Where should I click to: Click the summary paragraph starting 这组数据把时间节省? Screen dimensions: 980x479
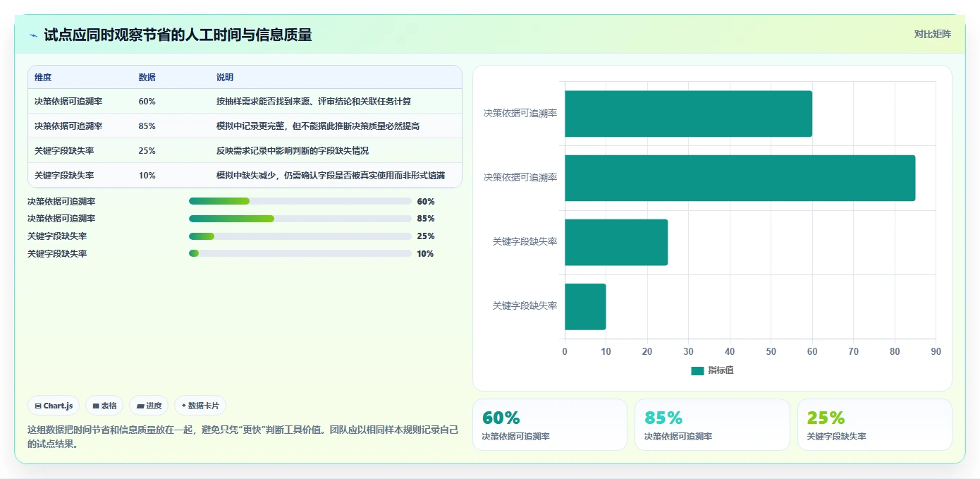click(243, 437)
